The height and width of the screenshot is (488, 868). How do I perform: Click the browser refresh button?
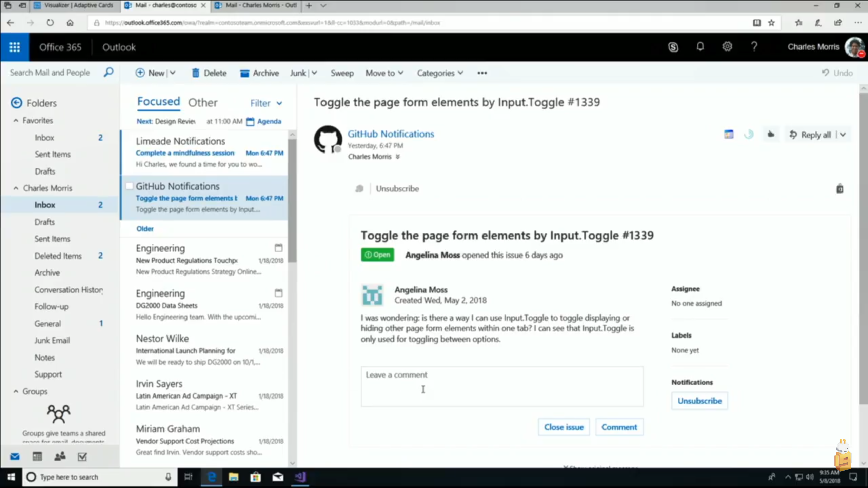click(x=50, y=23)
